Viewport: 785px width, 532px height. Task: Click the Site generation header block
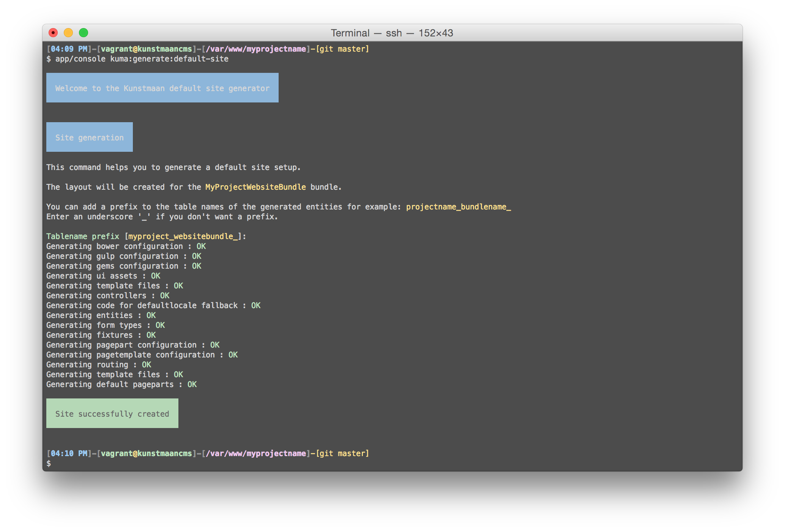pyautogui.click(x=90, y=137)
